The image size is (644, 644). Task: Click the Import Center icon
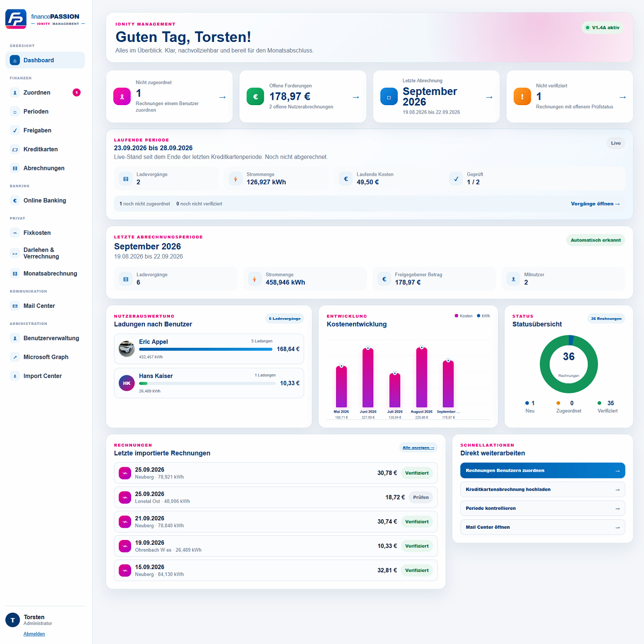pos(15,376)
